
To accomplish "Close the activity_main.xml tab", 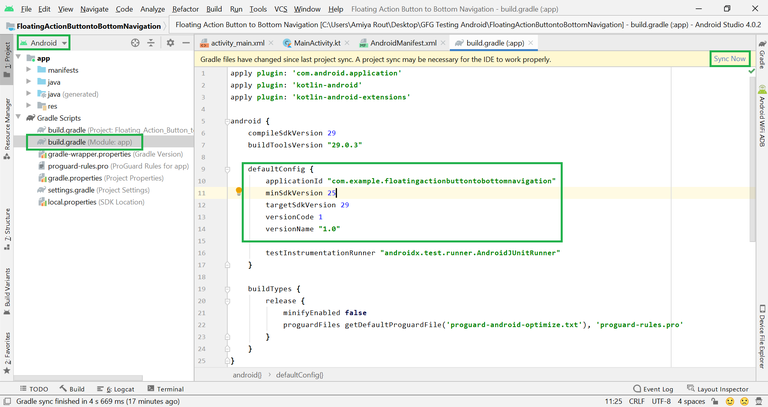I will (271, 43).
